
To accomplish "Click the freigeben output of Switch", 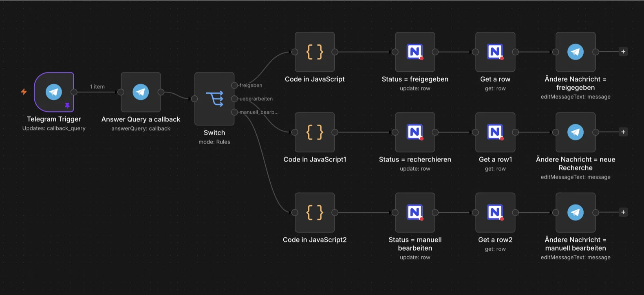I will point(234,85).
